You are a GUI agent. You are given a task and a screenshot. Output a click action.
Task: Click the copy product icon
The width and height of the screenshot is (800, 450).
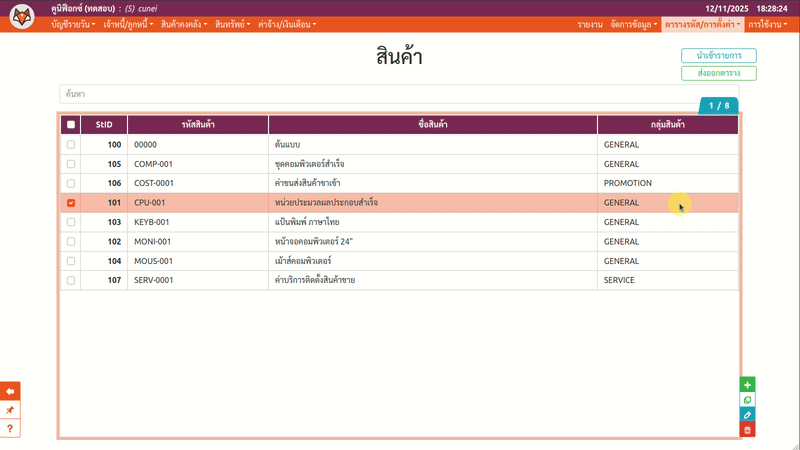point(747,400)
